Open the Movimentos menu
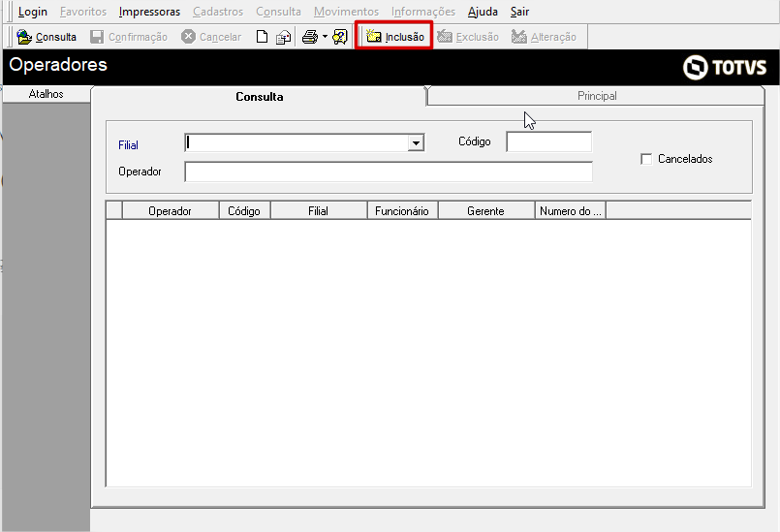This screenshot has height=532, width=780. pos(346,12)
